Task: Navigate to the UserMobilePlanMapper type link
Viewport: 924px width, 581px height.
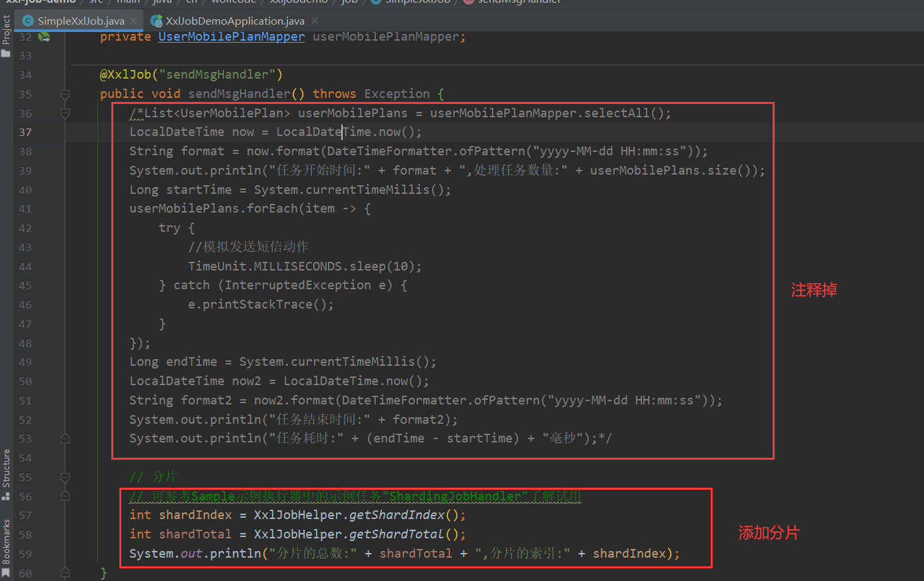Action: coord(231,37)
